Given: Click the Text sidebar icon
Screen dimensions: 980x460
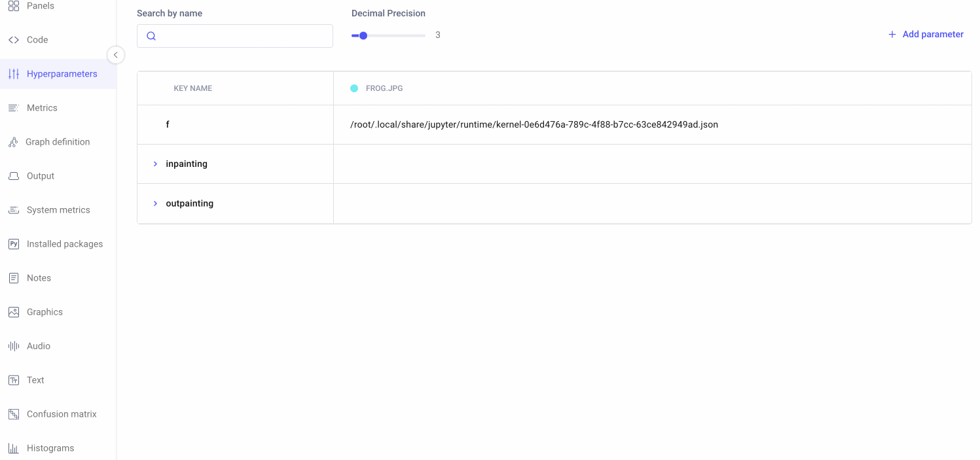Looking at the screenshot, I should [13, 380].
